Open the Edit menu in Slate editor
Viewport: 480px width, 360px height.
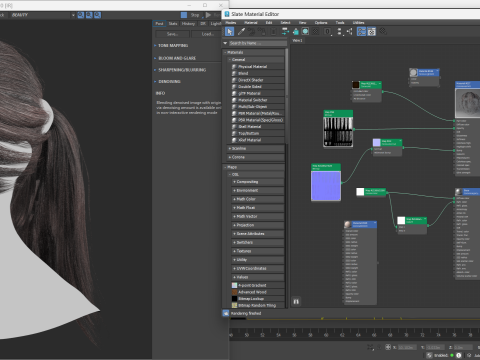(x=269, y=23)
